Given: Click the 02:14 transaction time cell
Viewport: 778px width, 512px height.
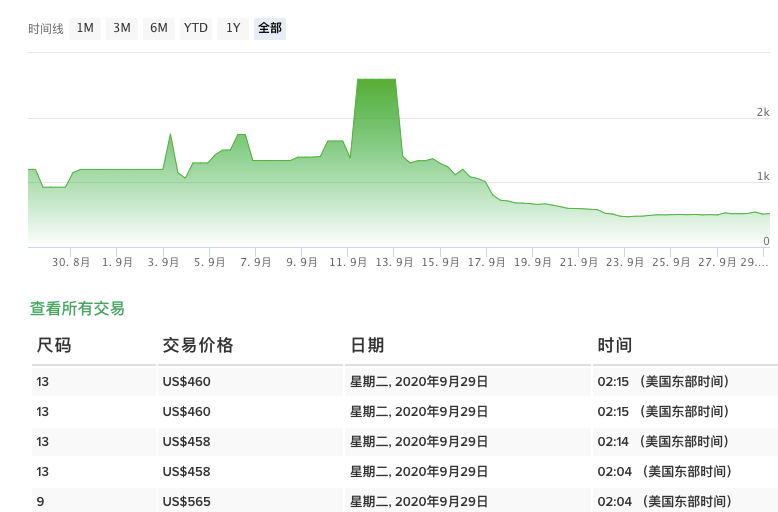Looking at the screenshot, I should pos(662,441).
